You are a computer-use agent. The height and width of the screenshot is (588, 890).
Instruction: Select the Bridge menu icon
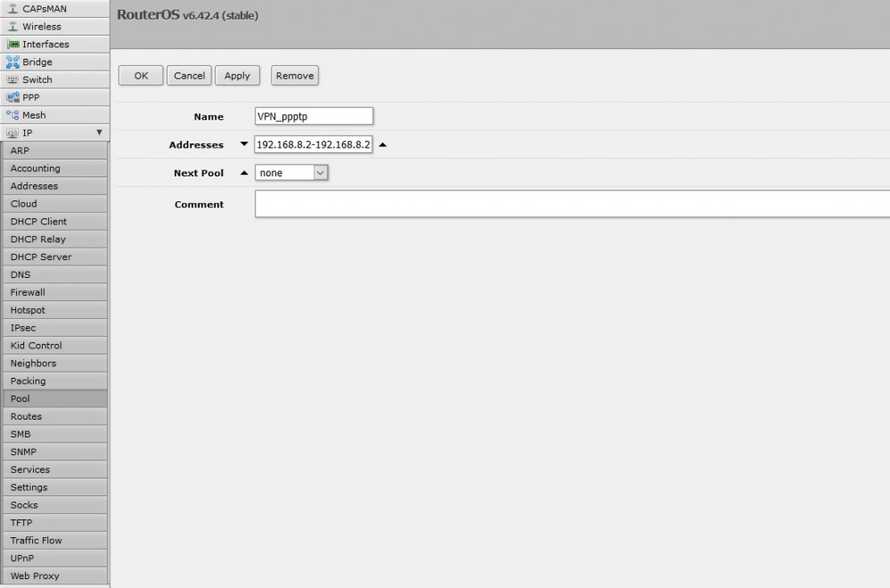point(12,62)
